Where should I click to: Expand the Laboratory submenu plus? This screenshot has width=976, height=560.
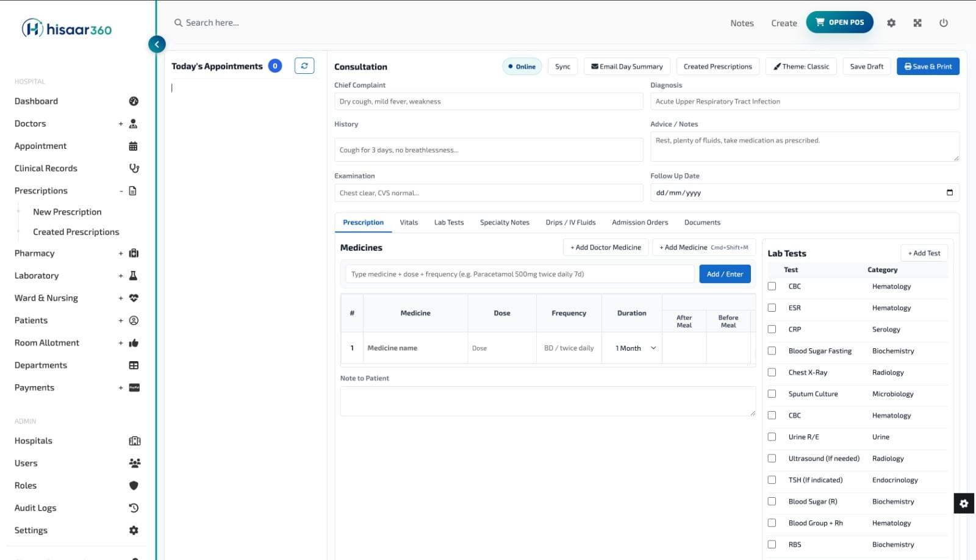pyautogui.click(x=121, y=276)
